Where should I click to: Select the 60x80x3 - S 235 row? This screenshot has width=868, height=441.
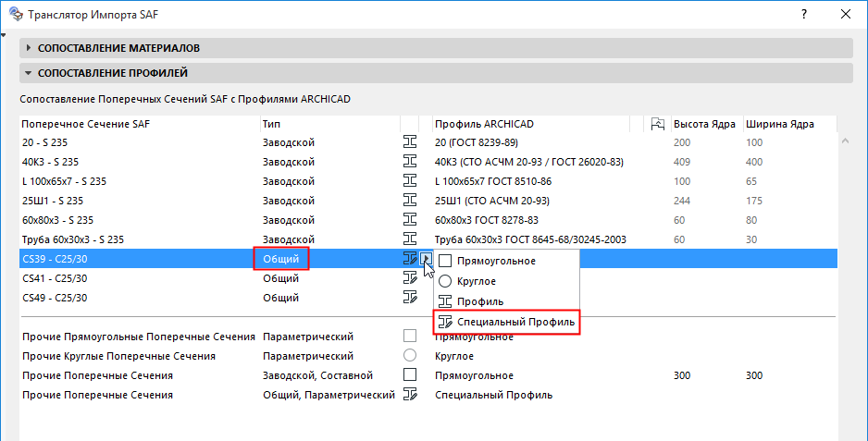tap(428, 220)
